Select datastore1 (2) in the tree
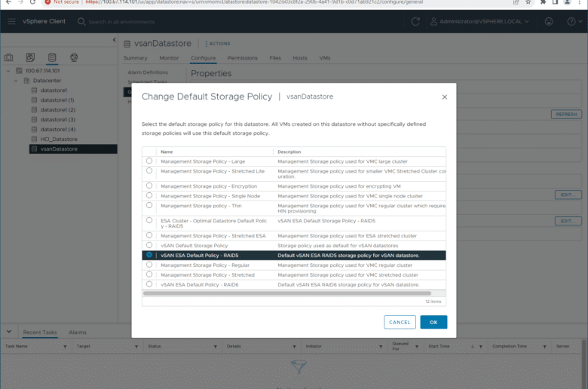This screenshot has height=389, width=588. pyautogui.click(x=58, y=109)
